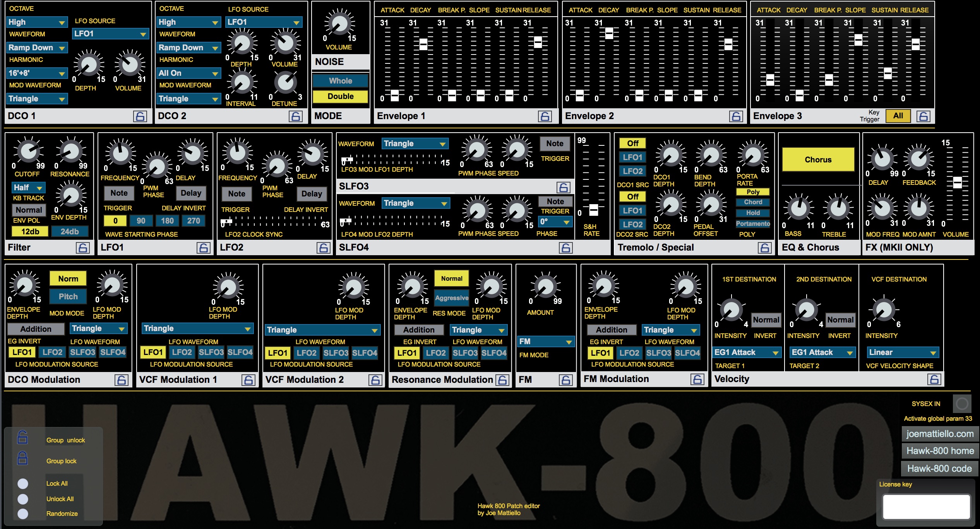Click the SLFO3 lock icon
The image size is (980, 529).
[563, 187]
